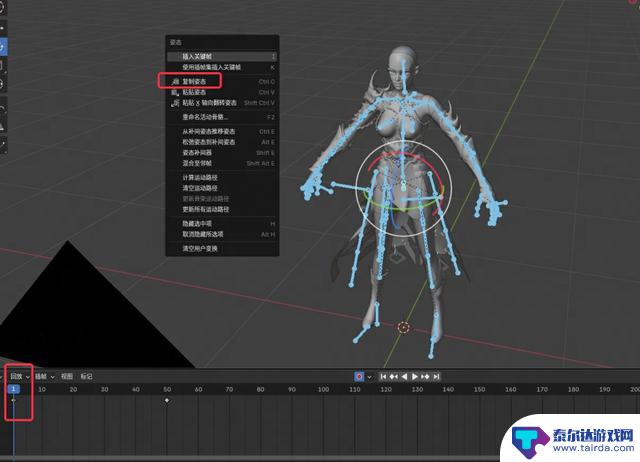Viewport: 640px width, 462px height.
Task: Click frame 20 on the timeline ruler
Action: coord(73,389)
